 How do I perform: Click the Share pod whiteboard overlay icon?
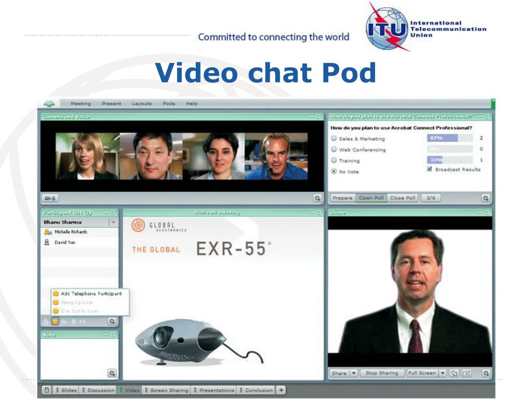(467, 373)
